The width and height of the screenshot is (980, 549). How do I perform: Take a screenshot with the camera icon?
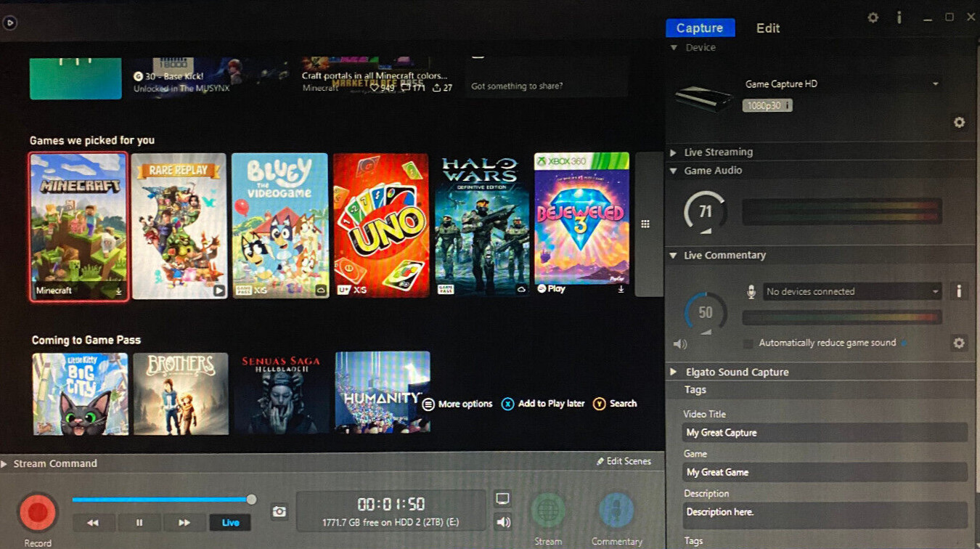pyautogui.click(x=279, y=512)
